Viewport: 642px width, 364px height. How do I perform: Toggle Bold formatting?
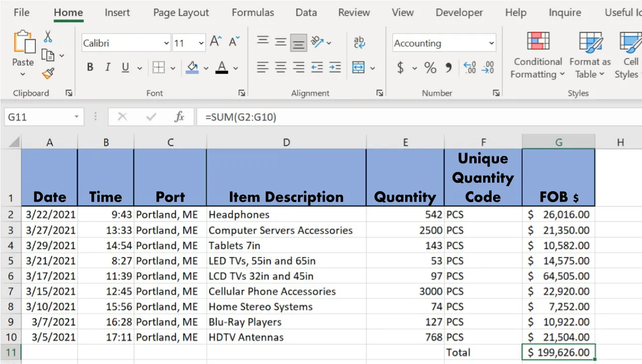pyautogui.click(x=90, y=67)
